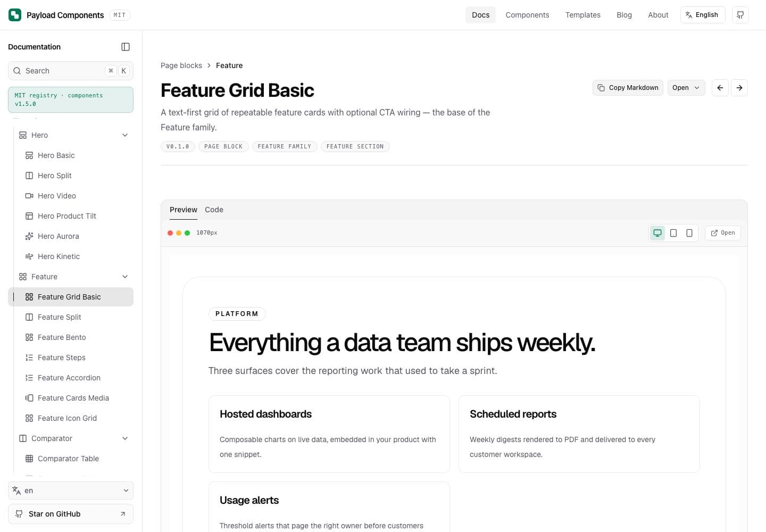
Task: Select desktop viewport preview icon
Action: (657, 233)
